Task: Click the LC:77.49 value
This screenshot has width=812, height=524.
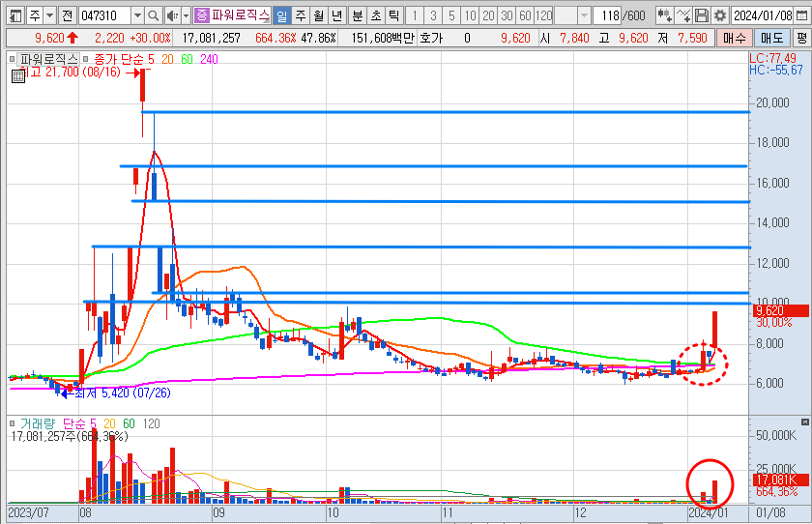Action: pos(772,58)
